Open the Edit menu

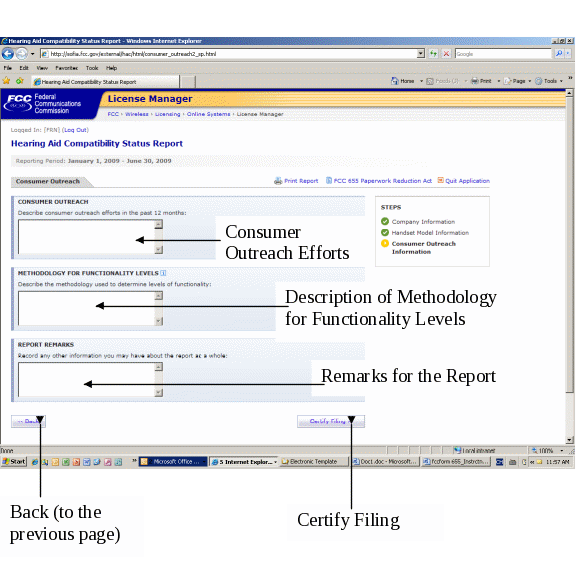(24, 68)
